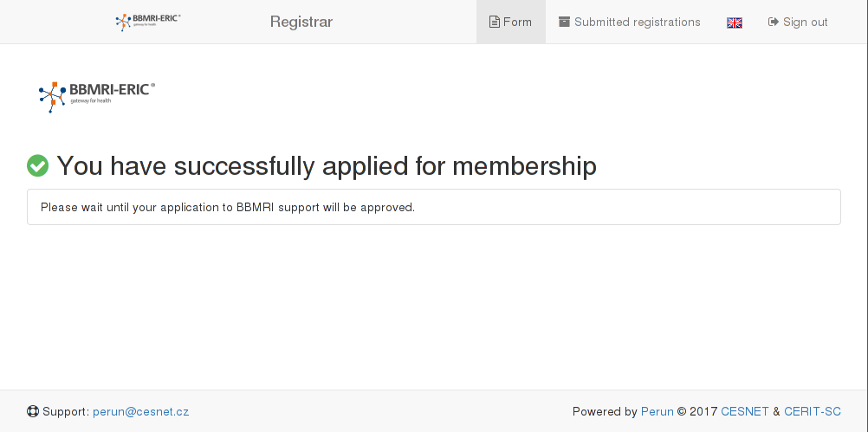Click the Registrar title in header
This screenshot has width=868, height=432.
click(301, 22)
